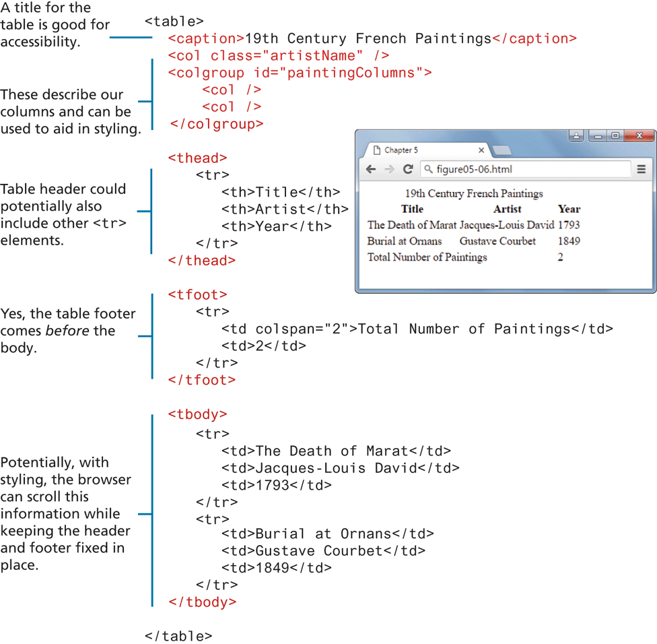This screenshot has height=644, width=657.
Task: Click the 1793 cell in browser table
Action: tap(568, 225)
